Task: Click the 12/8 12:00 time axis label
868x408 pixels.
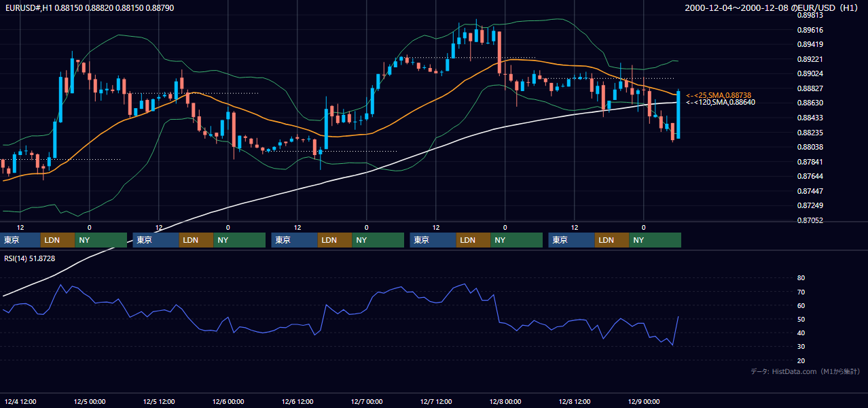Action: point(574,401)
